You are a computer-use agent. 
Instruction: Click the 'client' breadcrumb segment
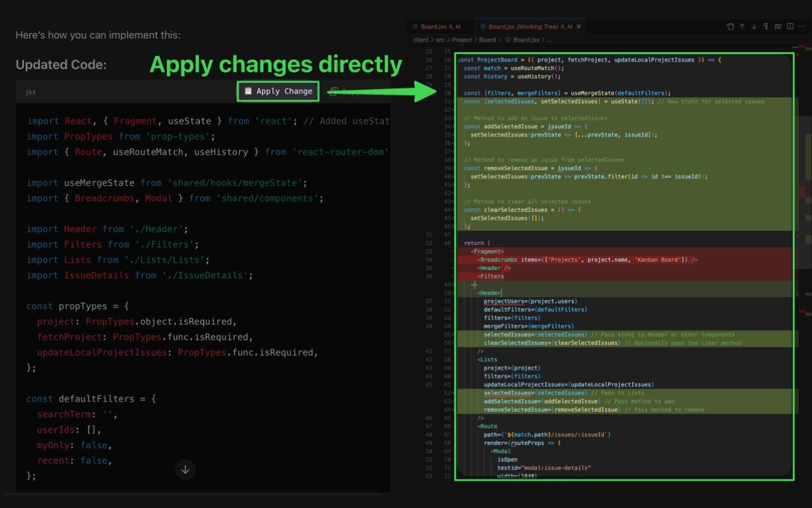[421, 39]
